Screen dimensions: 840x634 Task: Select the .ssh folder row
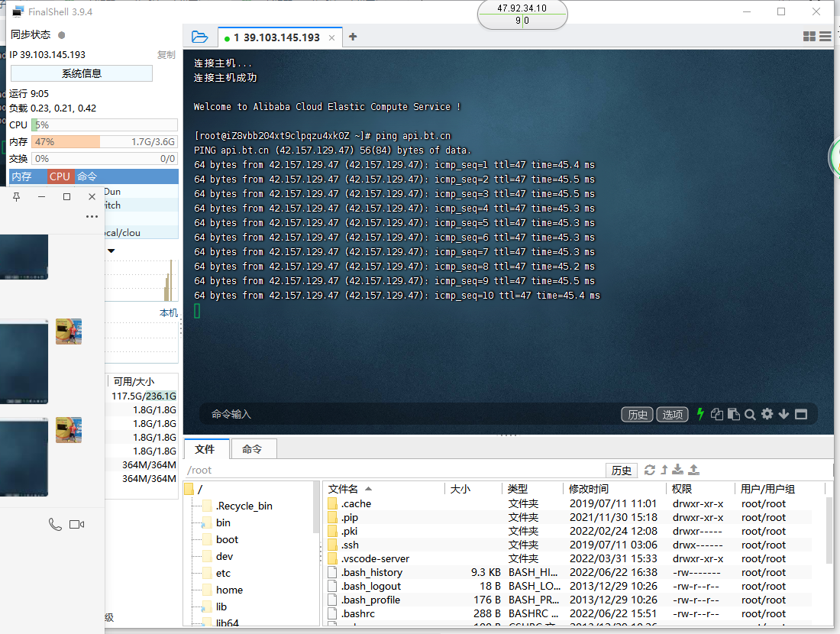570,545
